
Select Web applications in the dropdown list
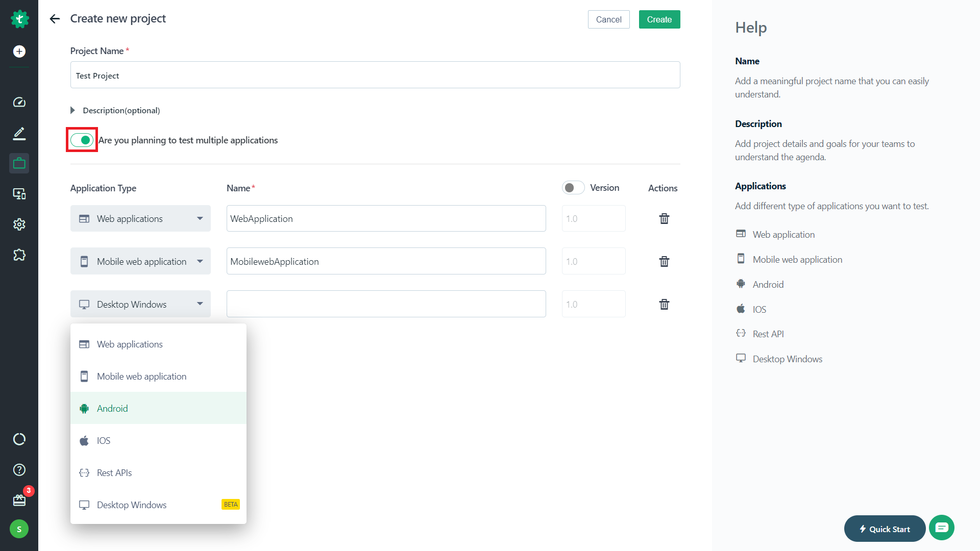(x=158, y=344)
